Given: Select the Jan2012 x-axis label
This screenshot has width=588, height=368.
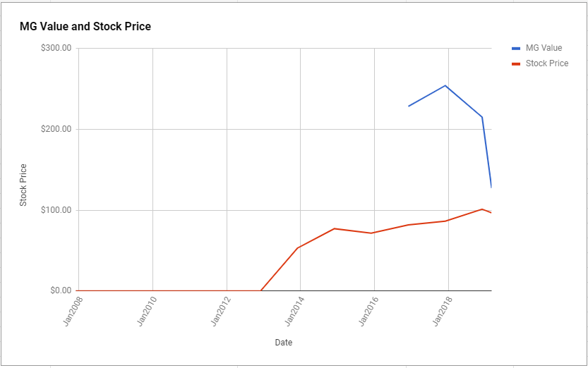Looking at the screenshot, I should point(221,311).
